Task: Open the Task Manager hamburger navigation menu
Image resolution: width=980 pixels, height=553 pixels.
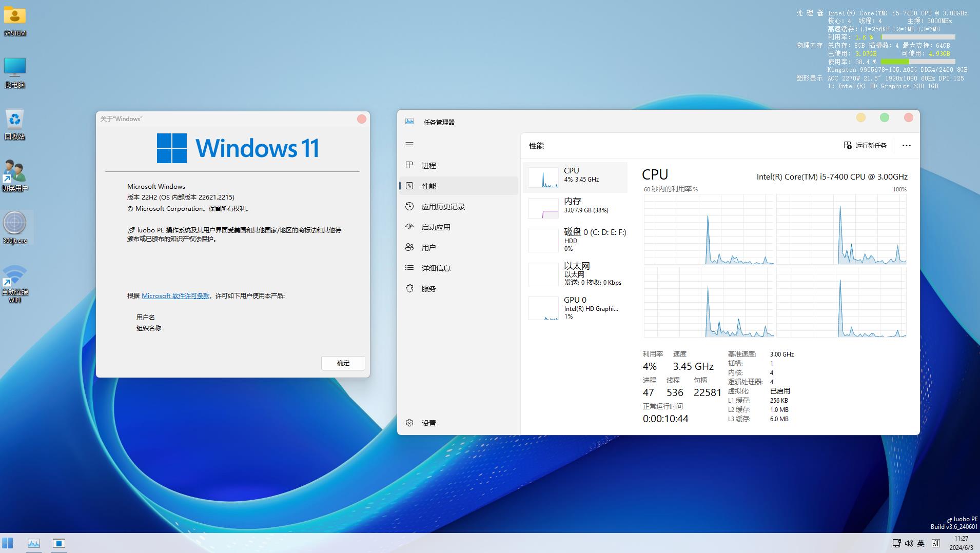Action: [409, 145]
